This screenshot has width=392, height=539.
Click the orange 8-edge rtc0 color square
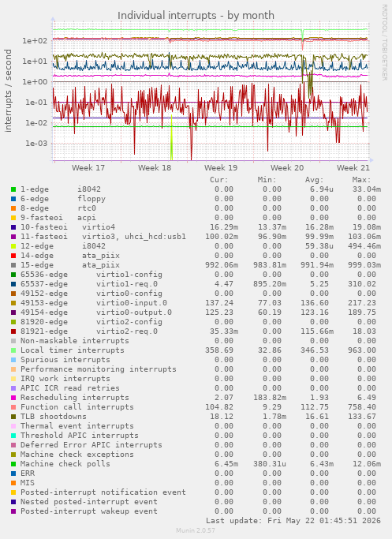point(13,208)
